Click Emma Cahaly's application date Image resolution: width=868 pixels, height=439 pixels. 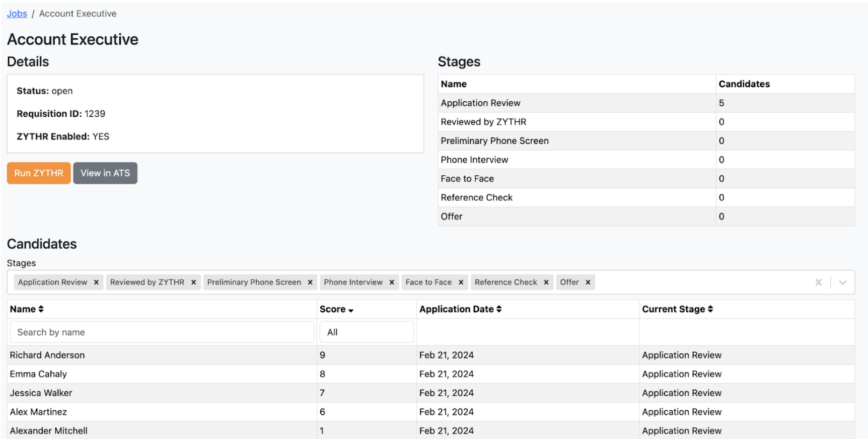[447, 374]
